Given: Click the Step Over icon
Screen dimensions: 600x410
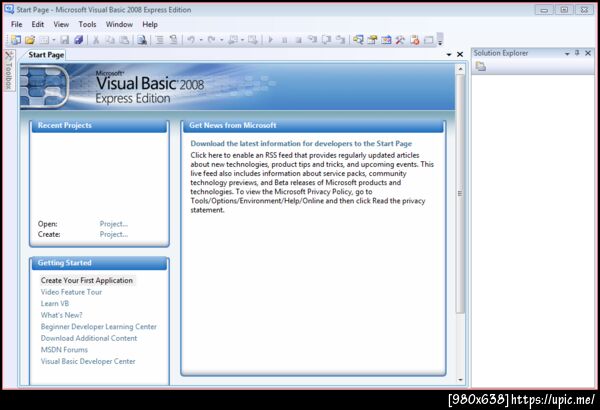Looking at the screenshot, I should (326, 39).
